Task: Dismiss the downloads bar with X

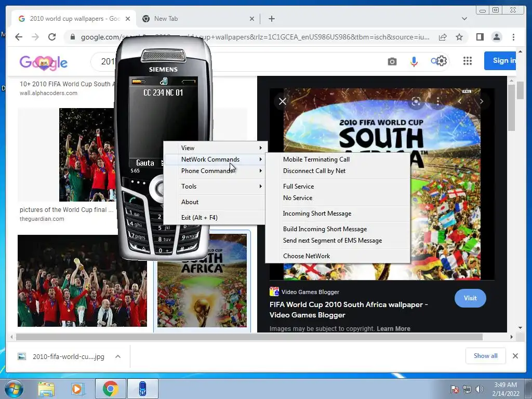Action: click(515, 355)
